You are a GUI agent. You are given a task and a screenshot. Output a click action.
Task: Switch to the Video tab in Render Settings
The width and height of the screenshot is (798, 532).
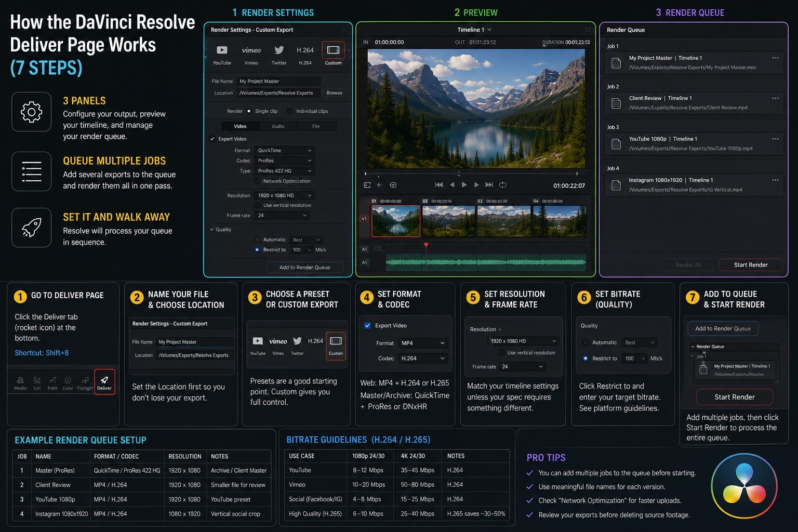click(x=240, y=126)
